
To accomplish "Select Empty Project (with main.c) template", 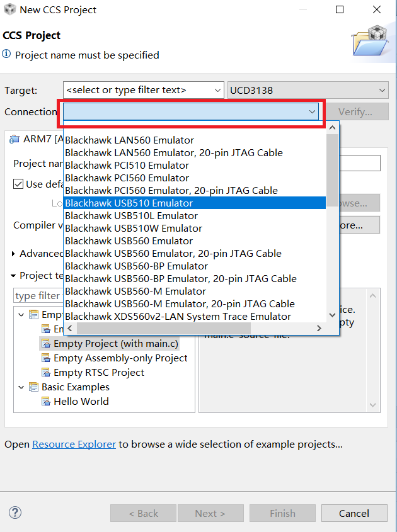I will (116, 343).
